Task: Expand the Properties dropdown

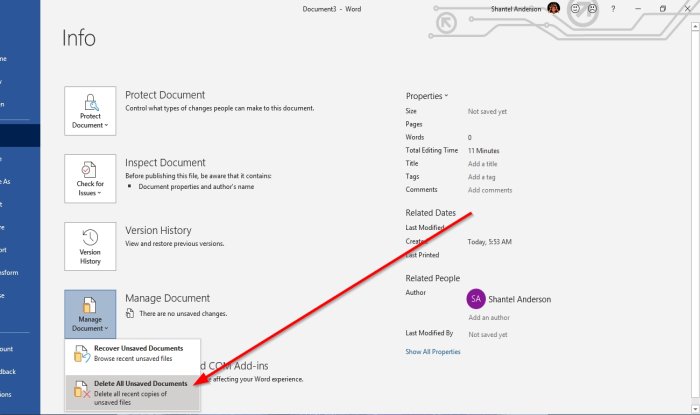Action: pyautogui.click(x=427, y=96)
